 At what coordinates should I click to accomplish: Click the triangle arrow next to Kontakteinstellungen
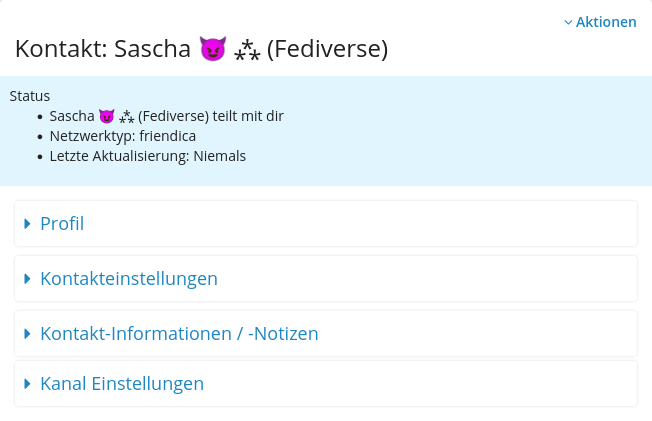[x=27, y=279]
